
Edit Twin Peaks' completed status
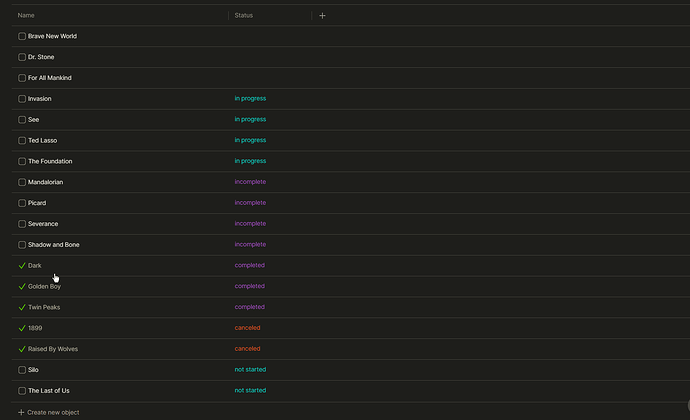pos(250,307)
